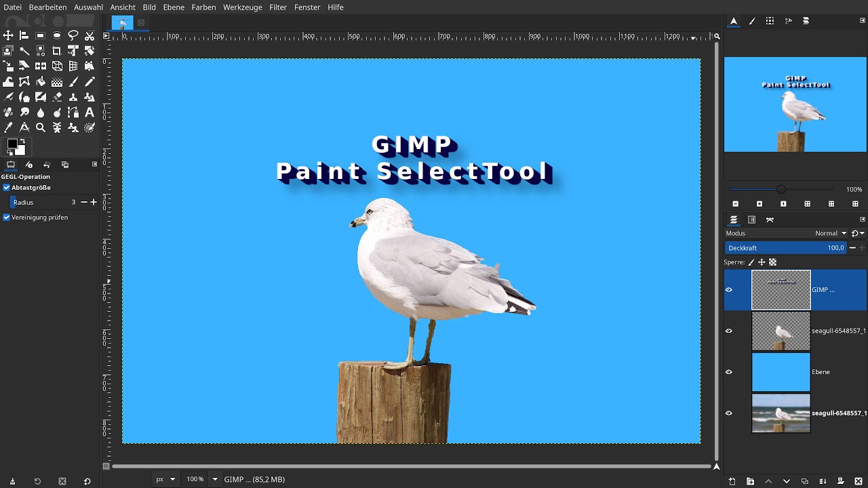The width and height of the screenshot is (868, 488).
Task: Select the Warp Transform tool
Action: 8,81
